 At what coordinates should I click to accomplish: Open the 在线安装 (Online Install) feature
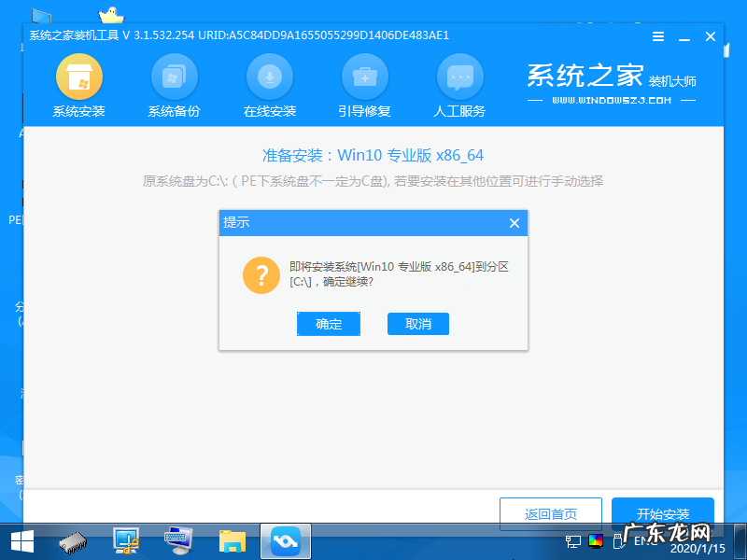[270, 82]
